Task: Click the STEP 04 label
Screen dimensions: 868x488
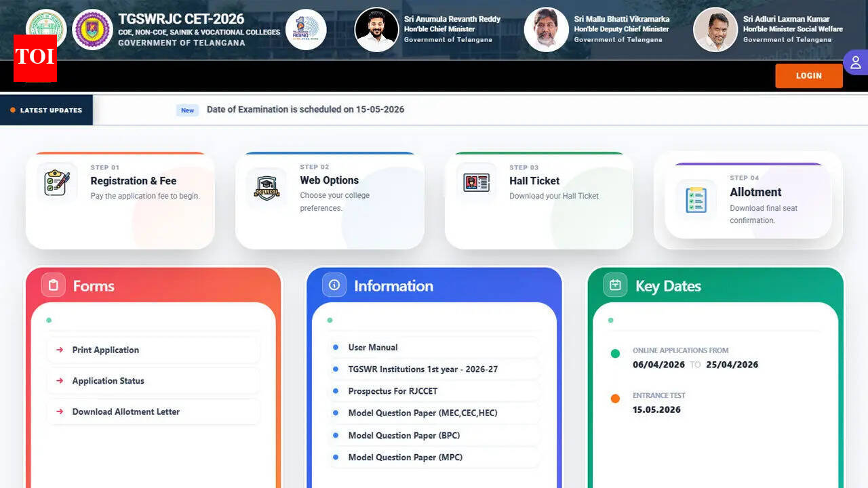Action: 745,178
